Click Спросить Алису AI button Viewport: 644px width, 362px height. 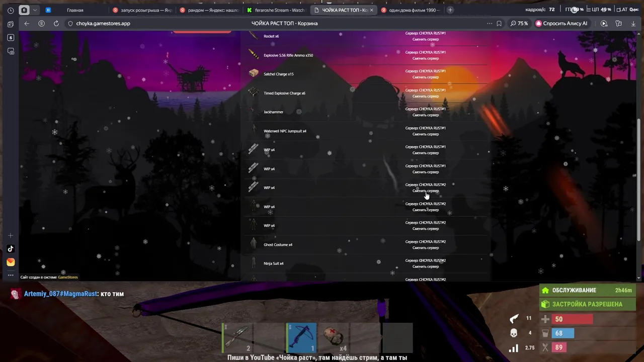562,23
